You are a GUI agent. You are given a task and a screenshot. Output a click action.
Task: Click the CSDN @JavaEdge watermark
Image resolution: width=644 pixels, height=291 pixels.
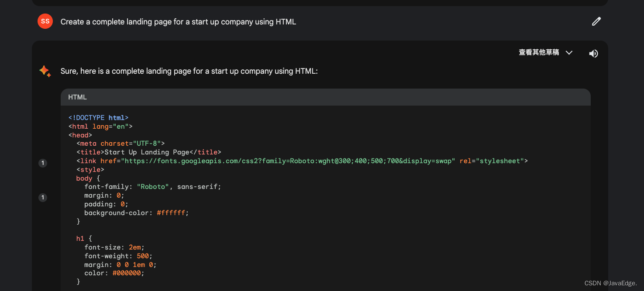(610, 283)
